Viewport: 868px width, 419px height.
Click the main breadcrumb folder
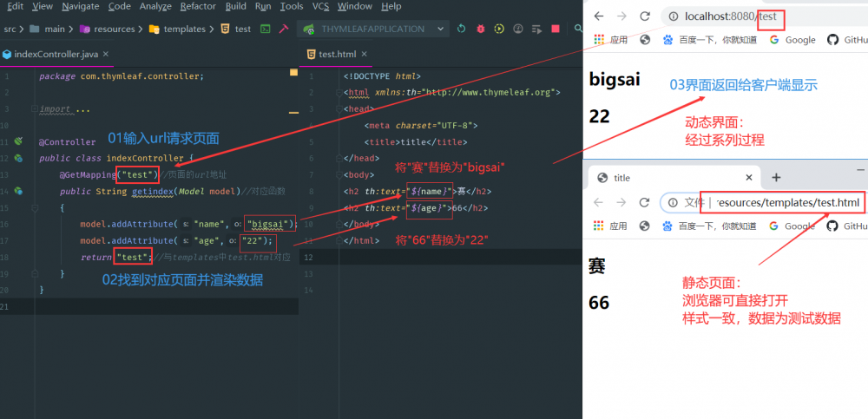[x=48, y=29]
